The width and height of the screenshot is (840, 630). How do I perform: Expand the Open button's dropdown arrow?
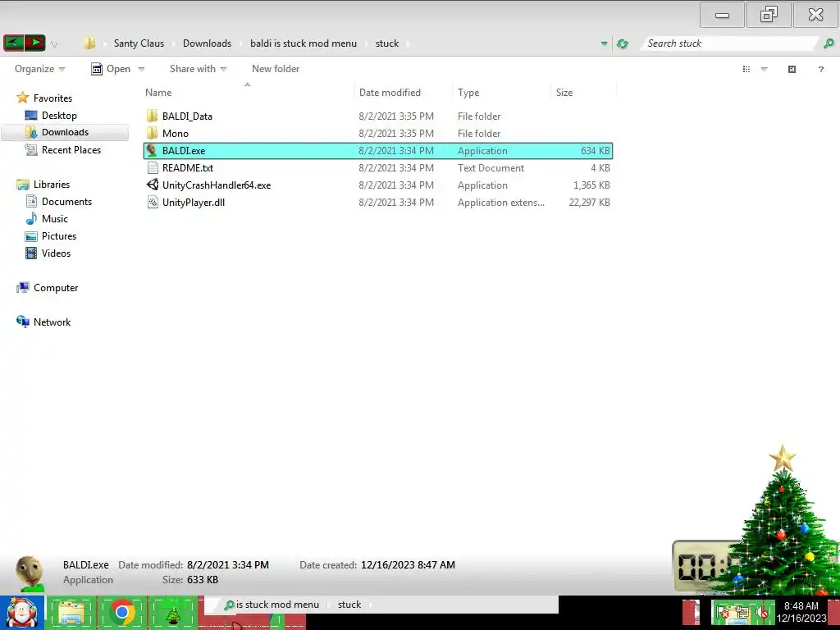click(x=141, y=69)
